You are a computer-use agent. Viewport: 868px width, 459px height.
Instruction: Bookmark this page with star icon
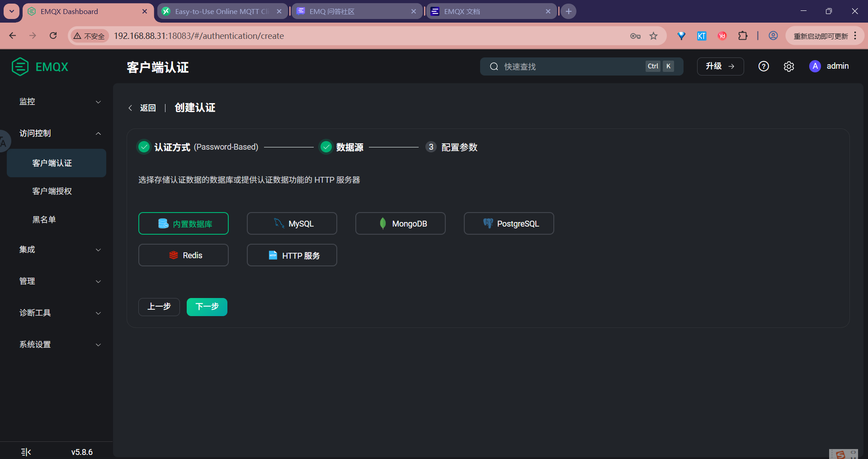tap(654, 36)
